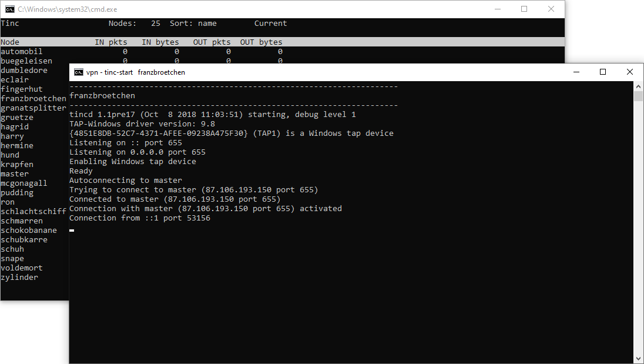This screenshot has width=644, height=364.
Task: Close the background cmd.exe Tinc window
Action: click(551, 9)
